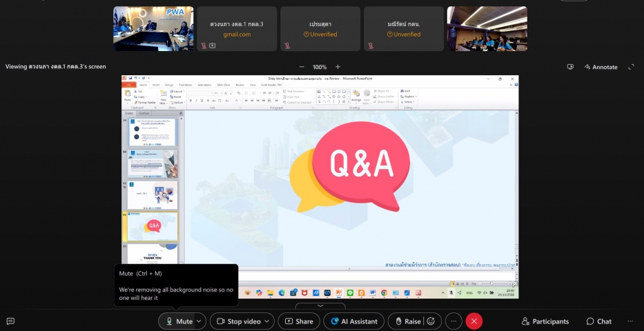Image resolution: width=644 pixels, height=331 pixels.
Task: Raise your hand
Action: point(407,321)
